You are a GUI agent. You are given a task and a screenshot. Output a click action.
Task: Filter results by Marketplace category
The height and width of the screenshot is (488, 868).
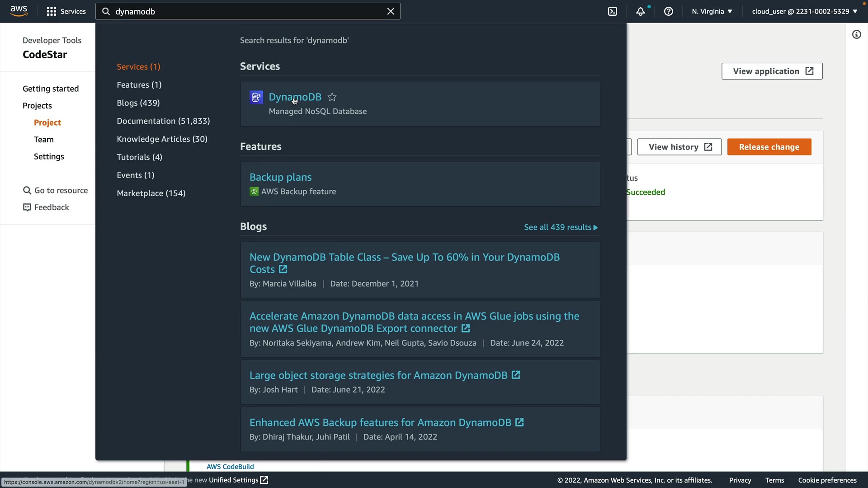(151, 193)
